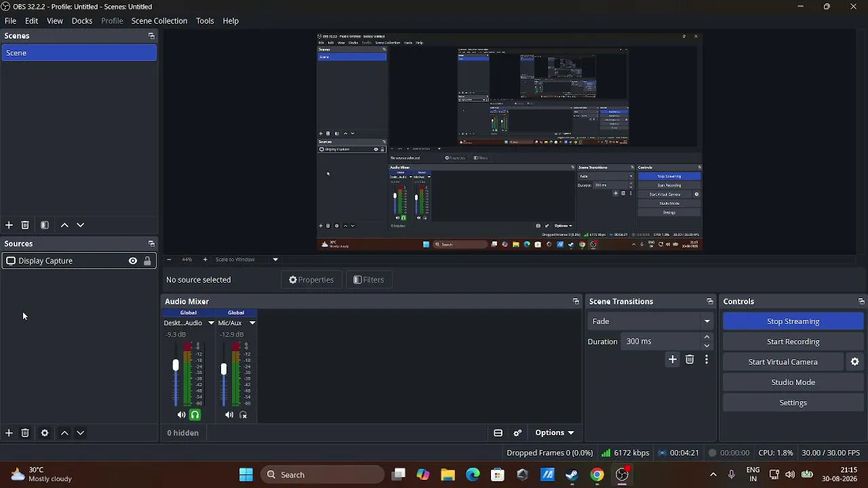Open File Explorer from taskbar
The height and width of the screenshot is (488, 868).
pos(448,475)
